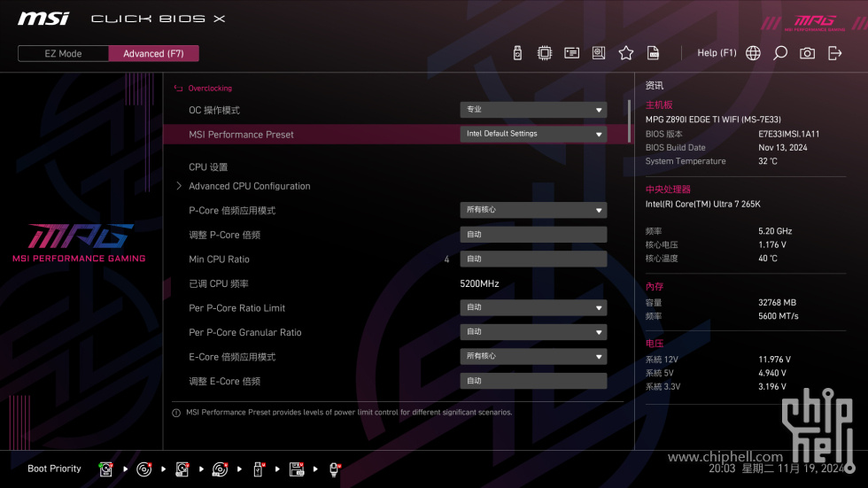Open the hardware monitor fan icon
The image size is (868, 488).
[x=599, y=53]
